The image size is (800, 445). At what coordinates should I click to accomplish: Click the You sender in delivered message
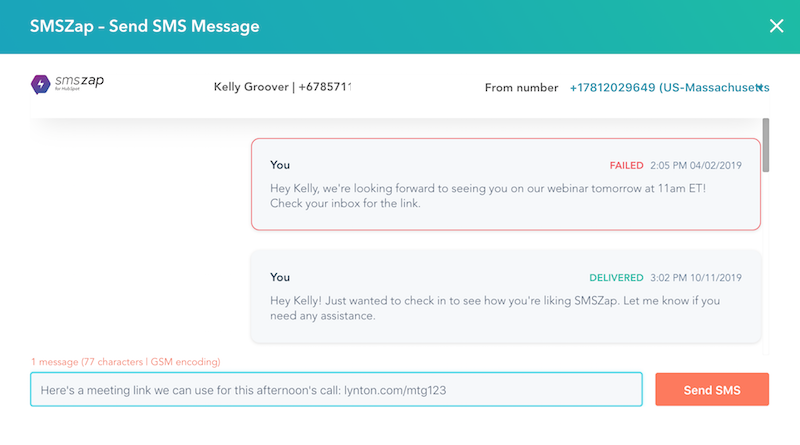coord(280,277)
